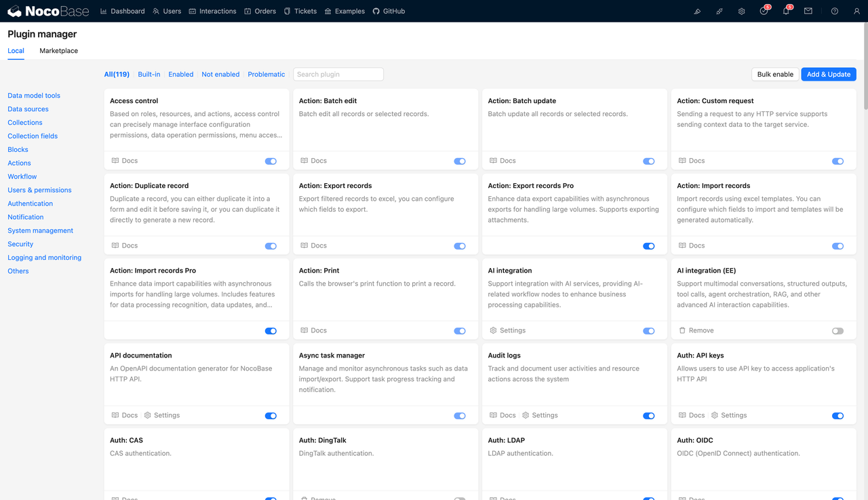Select Collection fields category

click(x=33, y=136)
